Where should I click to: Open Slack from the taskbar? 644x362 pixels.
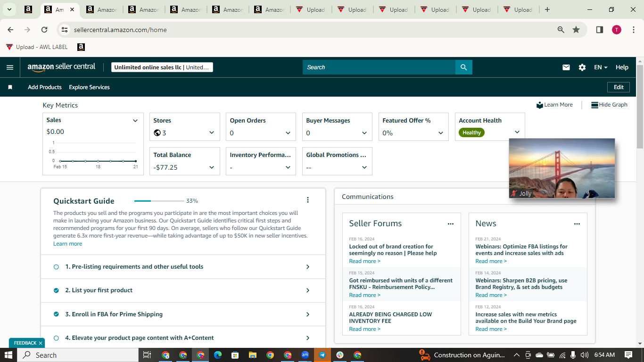(x=340, y=355)
